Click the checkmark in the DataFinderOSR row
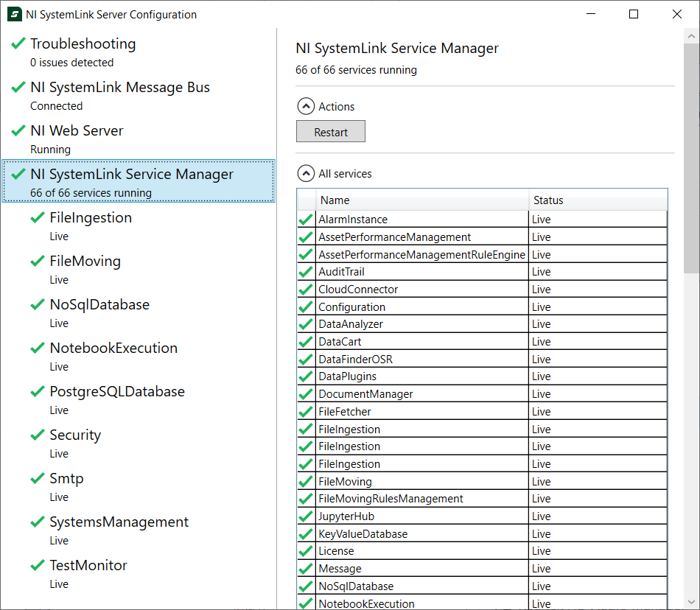Image resolution: width=700 pixels, height=610 pixels. (306, 360)
